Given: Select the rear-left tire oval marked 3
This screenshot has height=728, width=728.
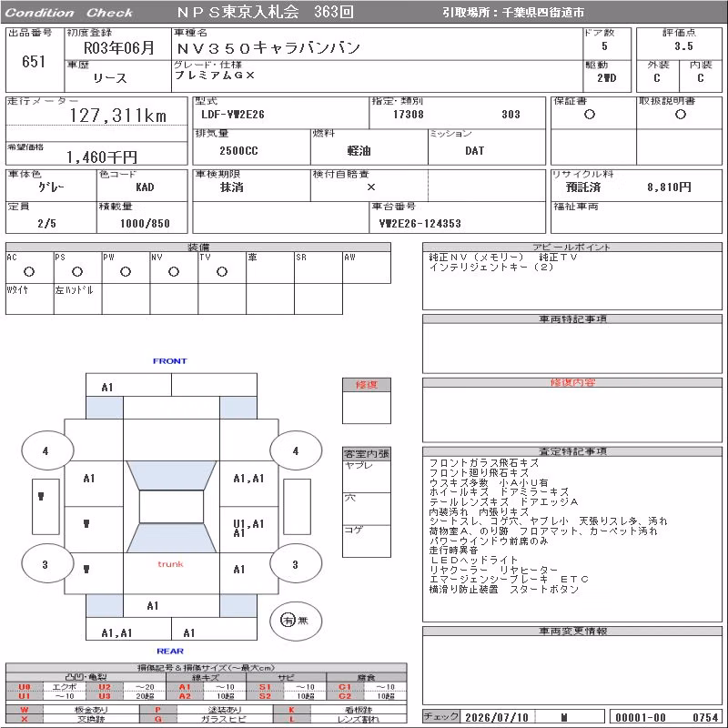Looking at the screenshot, I should click(x=47, y=564).
